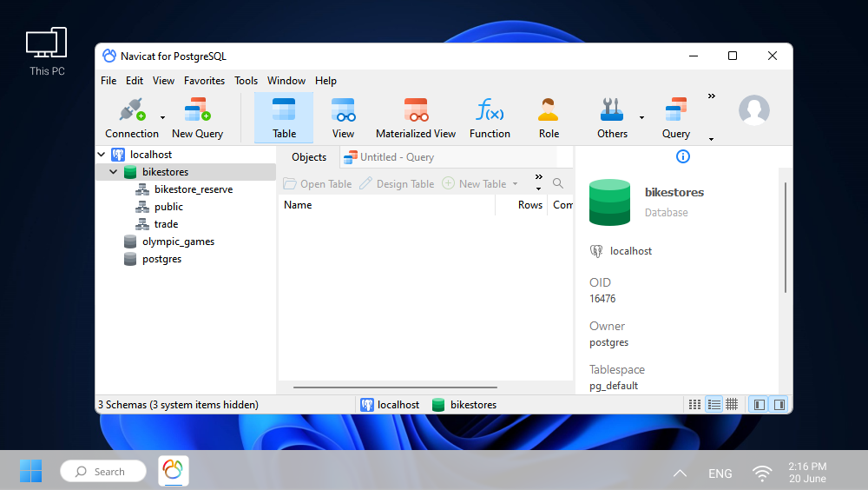Screen dimensions: 868x490
Task: Select the olympic_games database
Action: 178,242
